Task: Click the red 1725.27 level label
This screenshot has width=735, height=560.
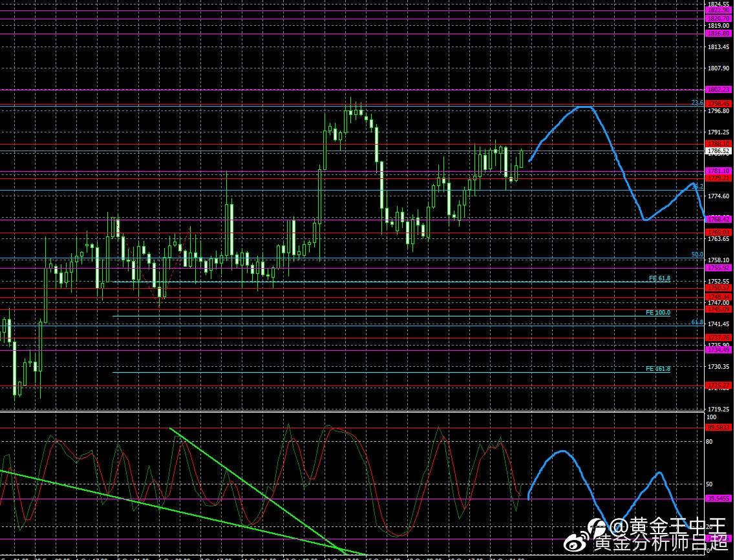Action: (718, 386)
